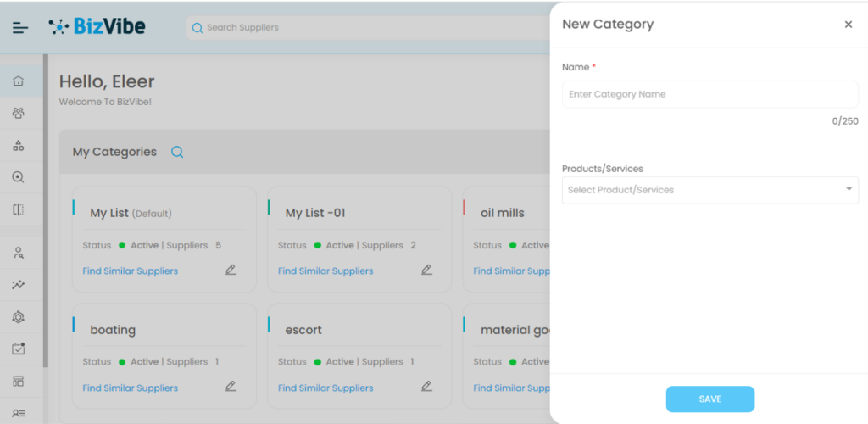This screenshot has height=424, width=868.
Task: Click the calendar check sidebar icon
Action: coord(19,349)
